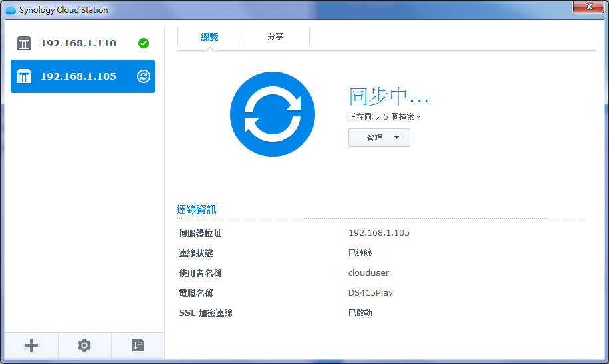Click the 同步中... status heading

click(388, 96)
